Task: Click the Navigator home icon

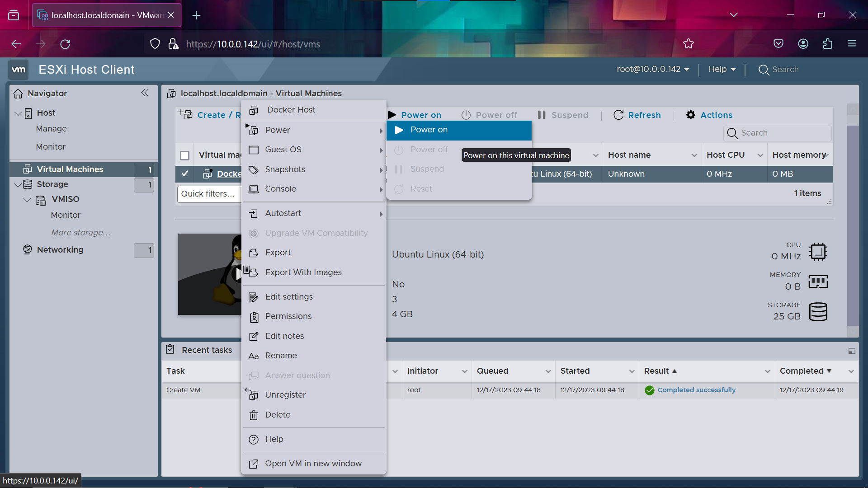Action: click(x=18, y=94)
